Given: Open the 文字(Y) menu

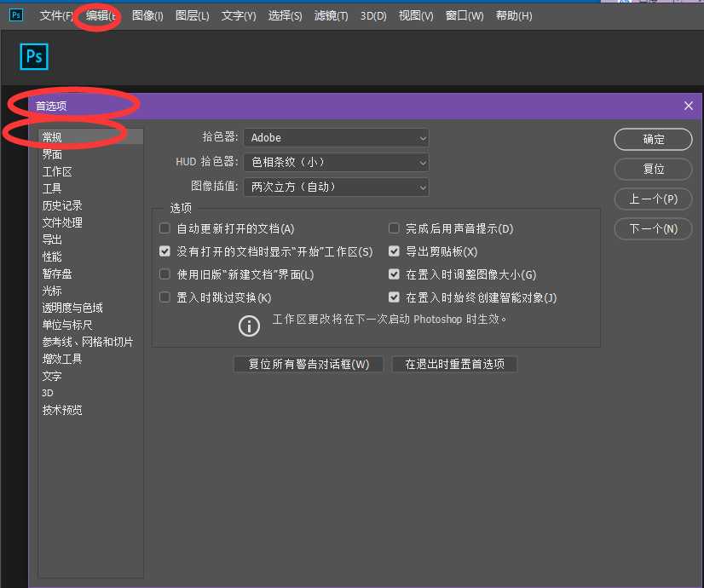Looking at the screenshot, I should [x=239, y=15].
